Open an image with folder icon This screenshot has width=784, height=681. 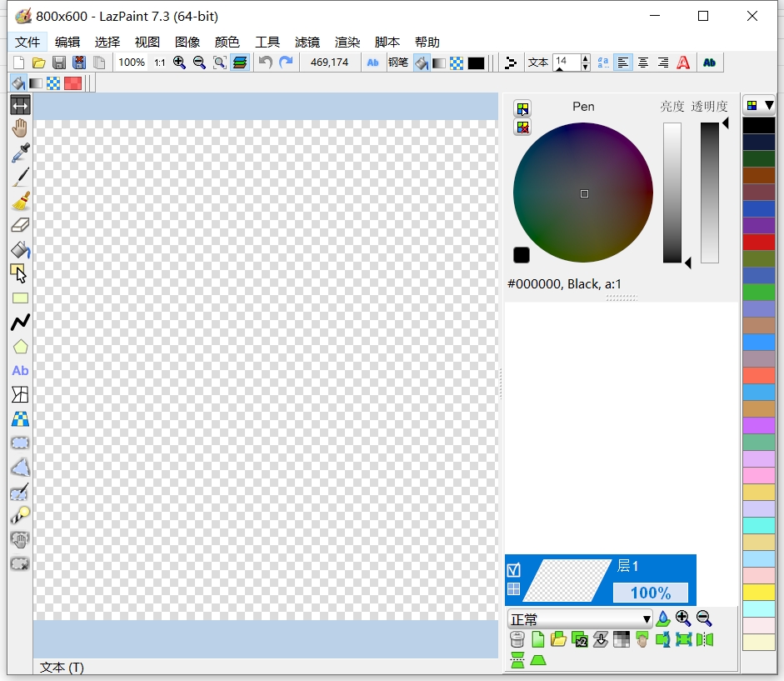click(x=38, y=63)
